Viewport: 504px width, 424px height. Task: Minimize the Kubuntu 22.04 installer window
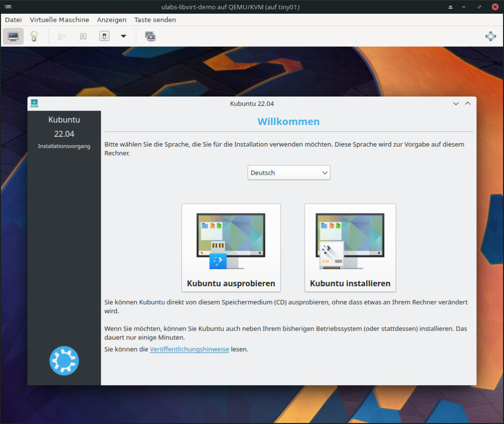456,103
